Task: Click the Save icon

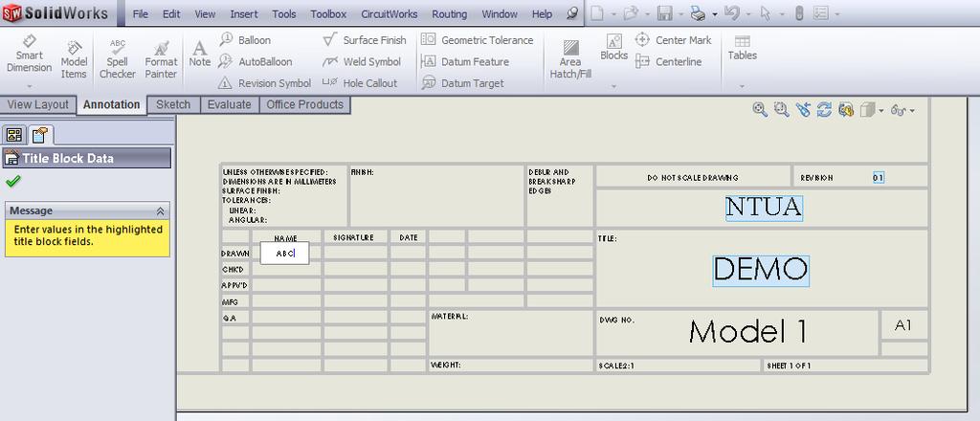Action: pos(665,13)
